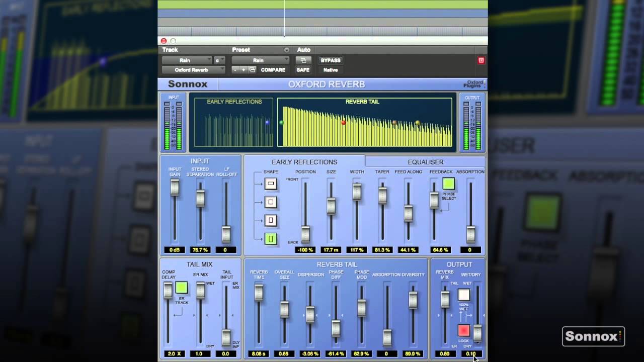Toggle the ER Track green button
Screen dimensions: 644x362
tap(182, 288)
